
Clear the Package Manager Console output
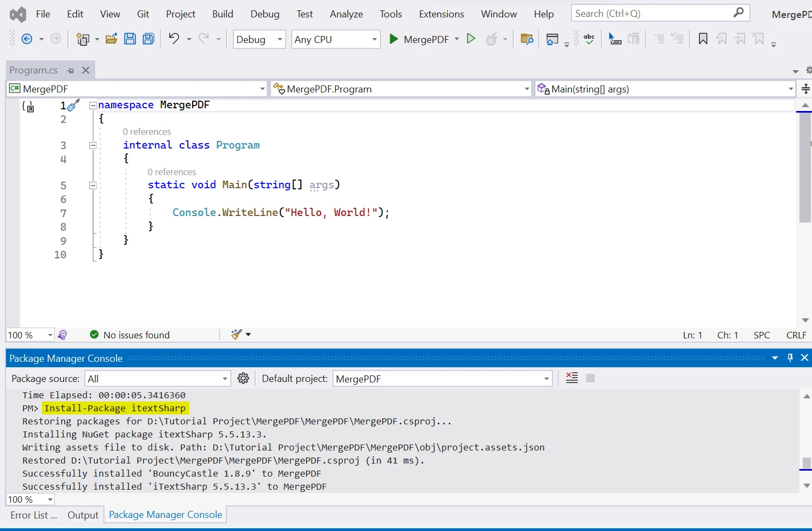(572, 378)
